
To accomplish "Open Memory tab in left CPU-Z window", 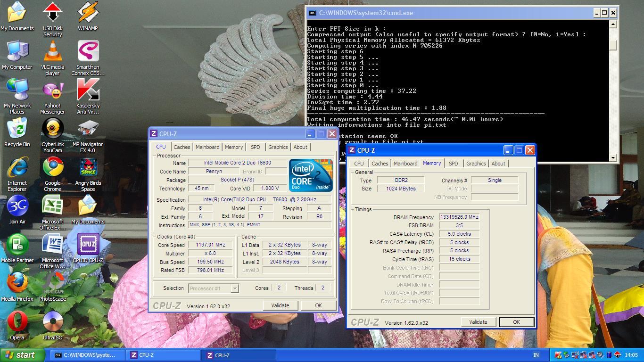I will click(x=234, y=147).
